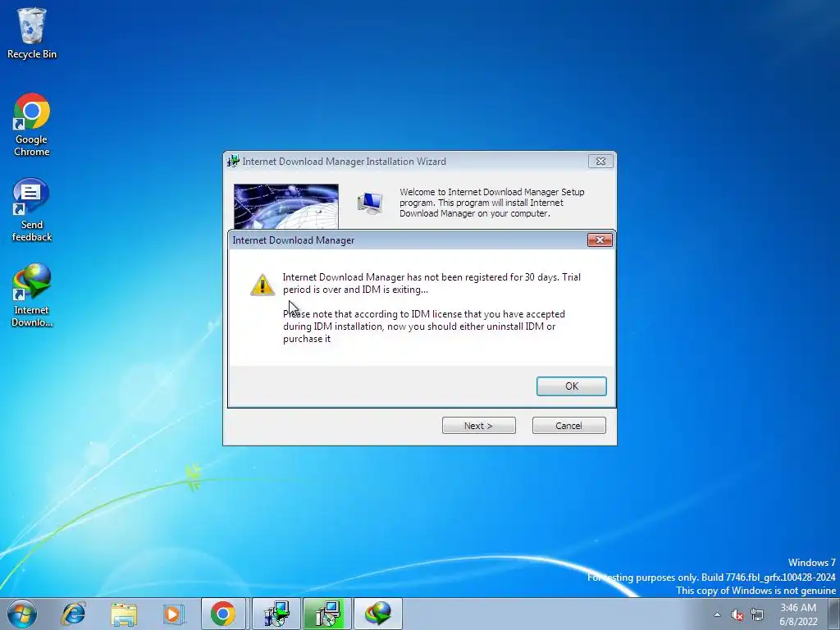
Task: Click the 'Trial period is over' message text
Action: [431, 283]
